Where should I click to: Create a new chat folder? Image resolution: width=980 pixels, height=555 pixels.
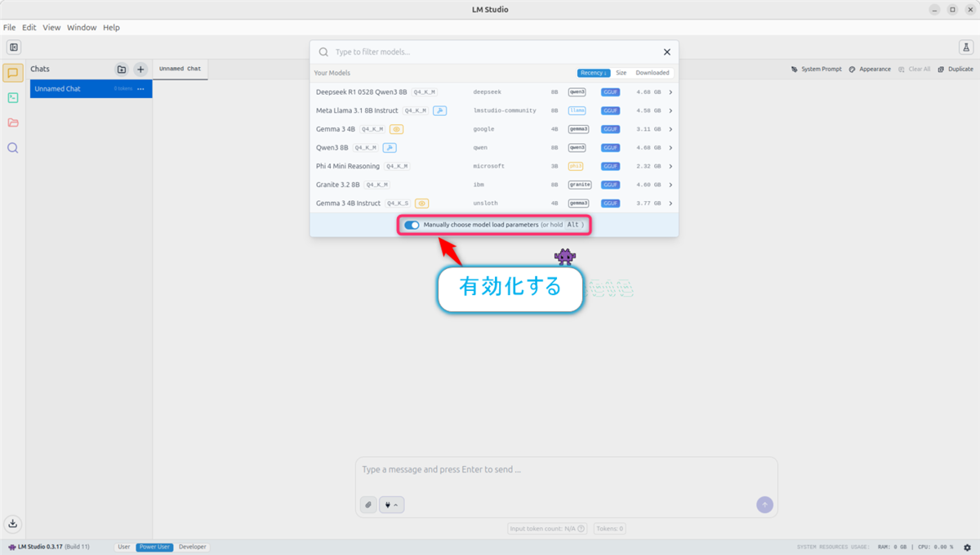pyautogui.click(x=122, y=69)
